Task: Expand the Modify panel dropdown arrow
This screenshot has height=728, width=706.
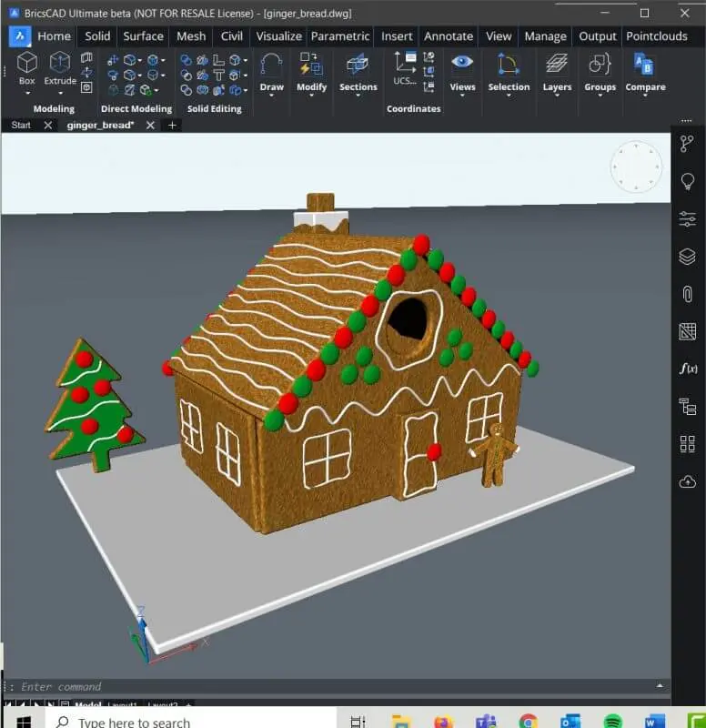Action: (311, 96)
